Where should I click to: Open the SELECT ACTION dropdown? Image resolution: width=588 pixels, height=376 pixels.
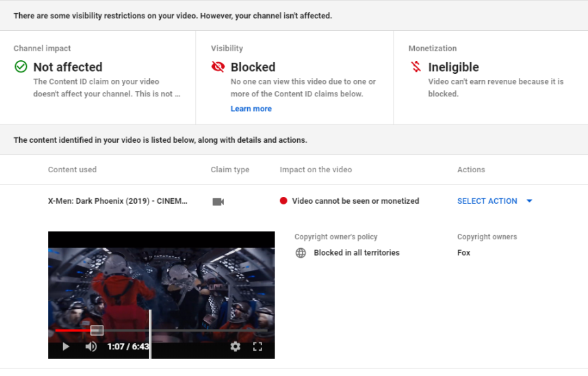(495, 201)
